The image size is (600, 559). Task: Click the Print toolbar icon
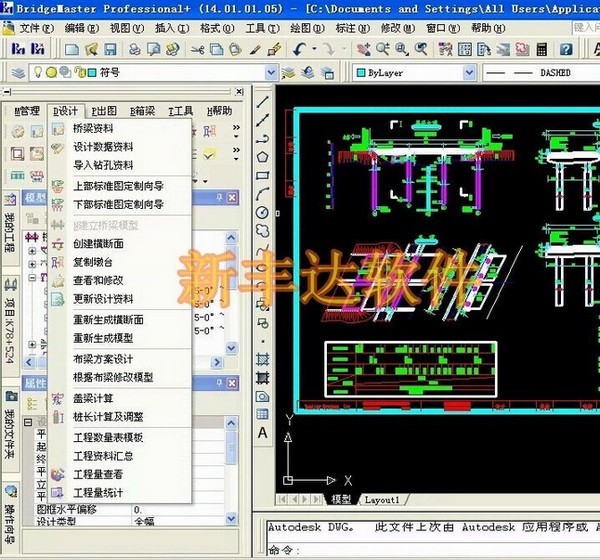tap(134, 49)
